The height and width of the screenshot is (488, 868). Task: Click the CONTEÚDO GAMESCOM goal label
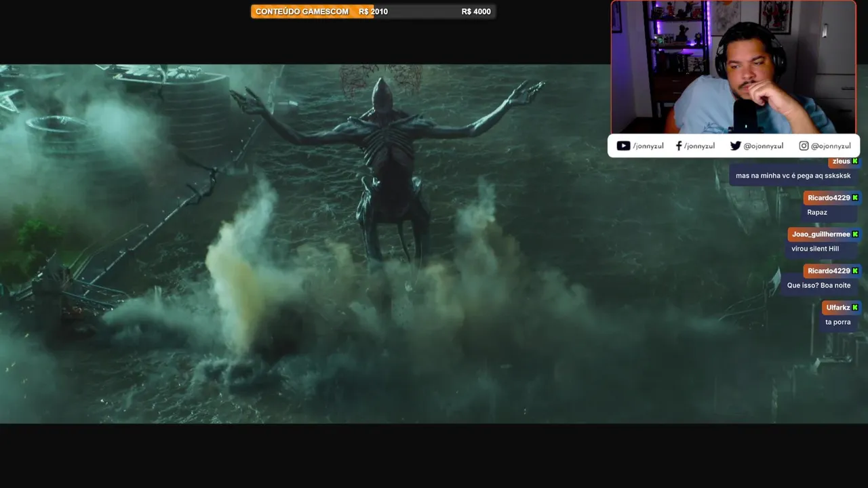click(302, 12)
